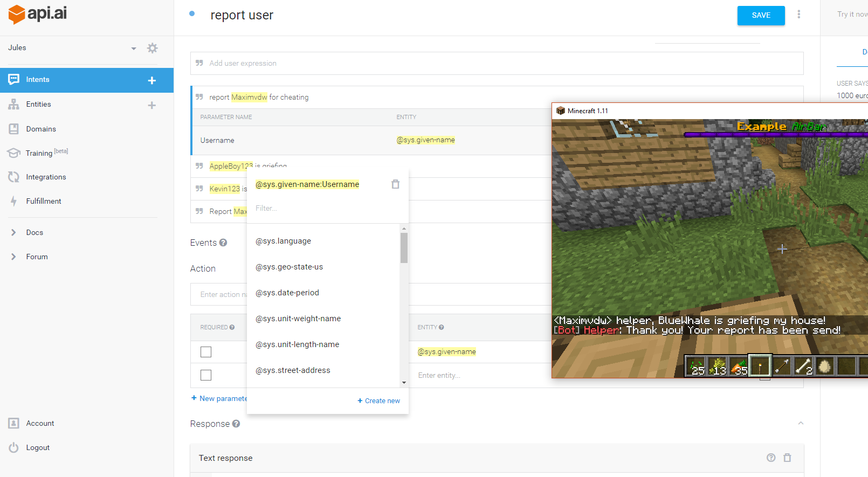
Task: Collapse the Response section chevron
Action: [801, 424]
